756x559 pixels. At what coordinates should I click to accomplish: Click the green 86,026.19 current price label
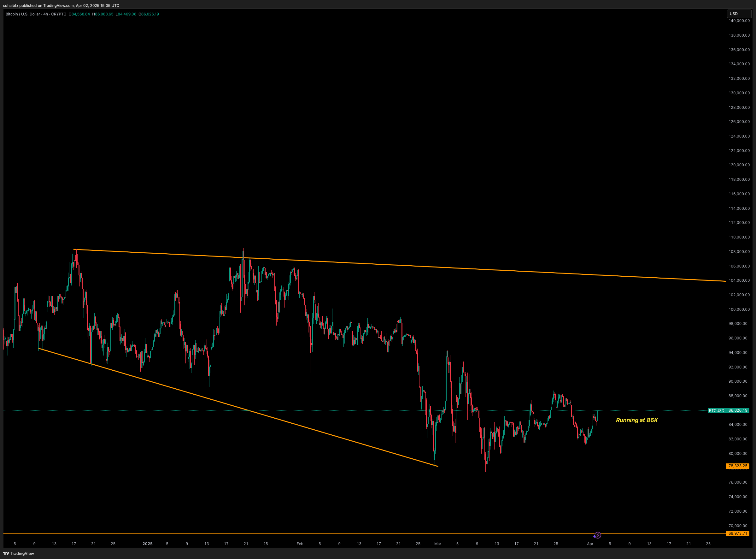coord(738,410)
